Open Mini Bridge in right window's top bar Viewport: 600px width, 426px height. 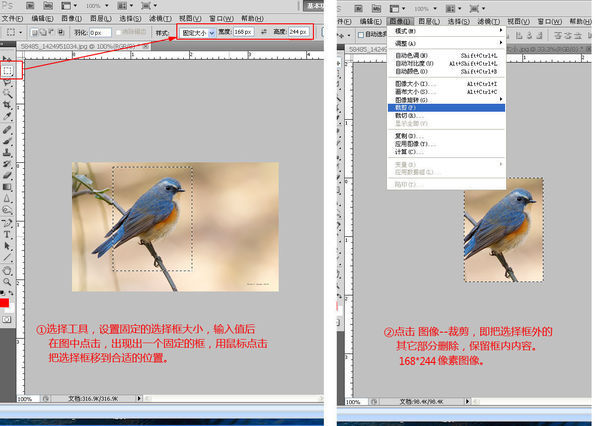coord(377,8)
